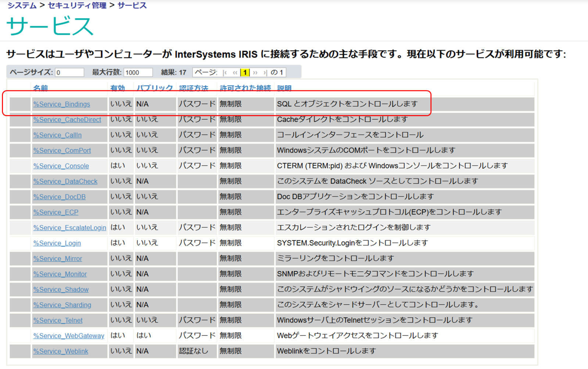Open %Service_CallIn settings link
588x369 pixels.
click(57, 135)
